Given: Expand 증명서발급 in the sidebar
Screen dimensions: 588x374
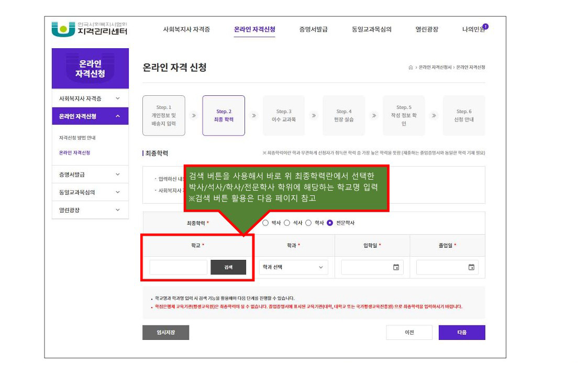Looking at the screenshot, I should 90,174.
